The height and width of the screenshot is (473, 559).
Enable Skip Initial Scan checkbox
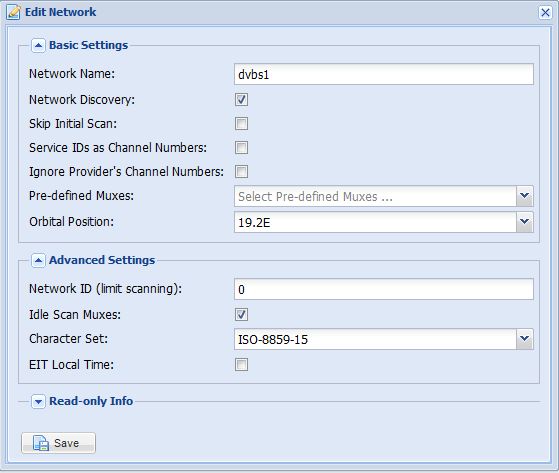click(x=241, y=124)
